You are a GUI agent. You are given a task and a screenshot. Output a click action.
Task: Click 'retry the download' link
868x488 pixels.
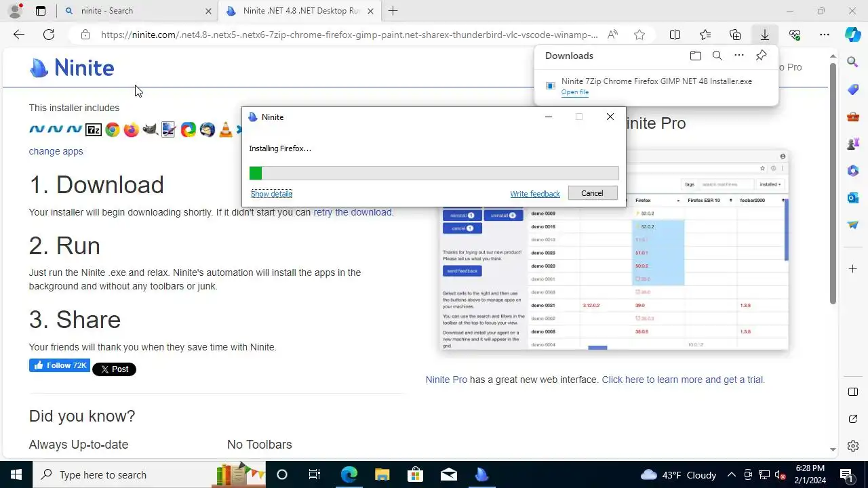pyautogui.click(x=353, y=212)
